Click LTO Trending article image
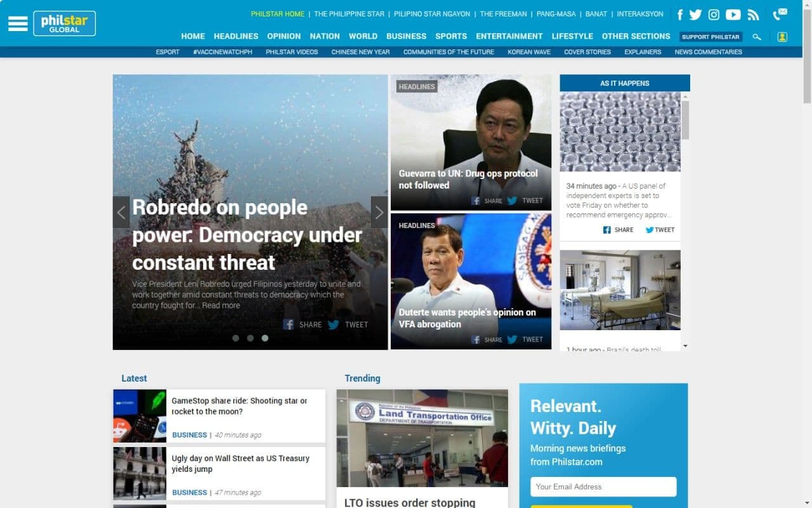The width and height of the screenshot is (812, 508). click(422, 438)
